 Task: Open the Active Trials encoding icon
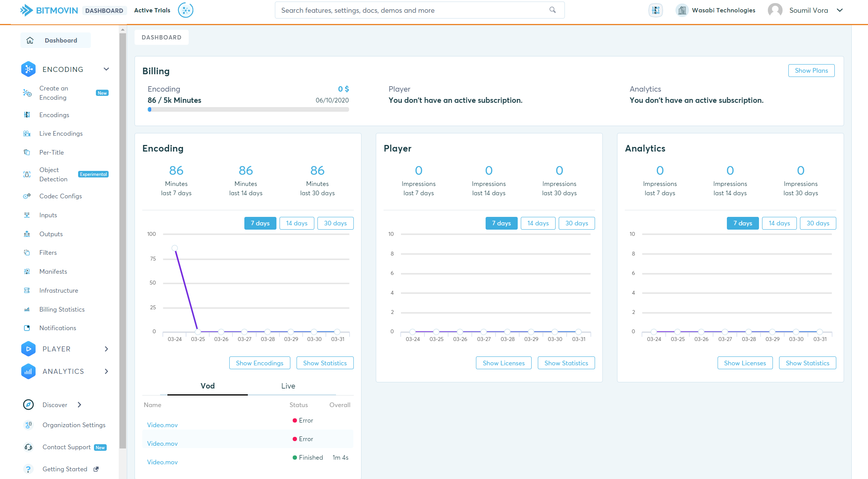click(186, 10)
